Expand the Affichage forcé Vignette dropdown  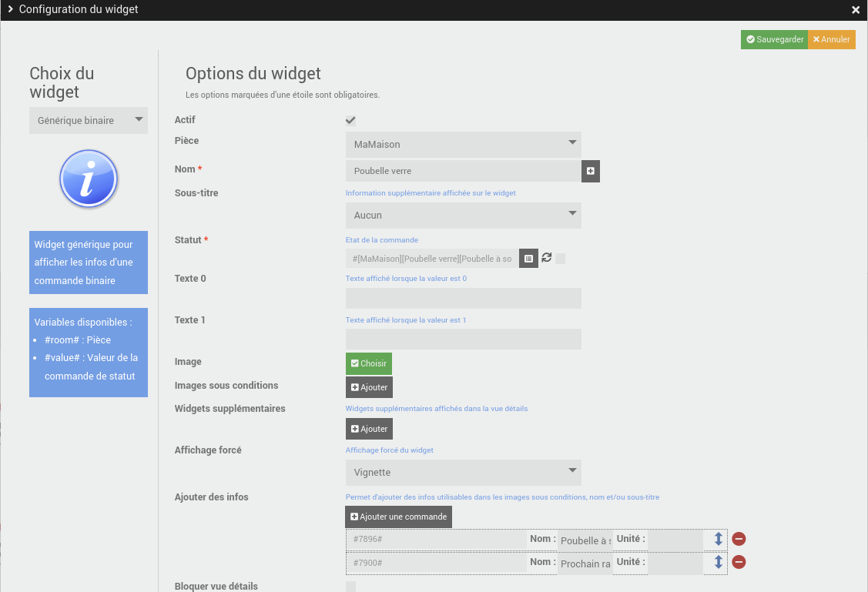coord(464,473)
